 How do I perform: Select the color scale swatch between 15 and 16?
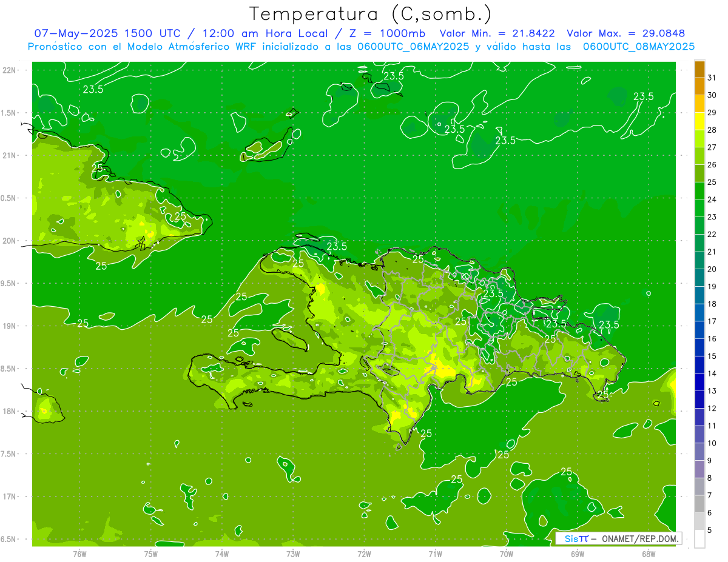click(x=699, y=347)
